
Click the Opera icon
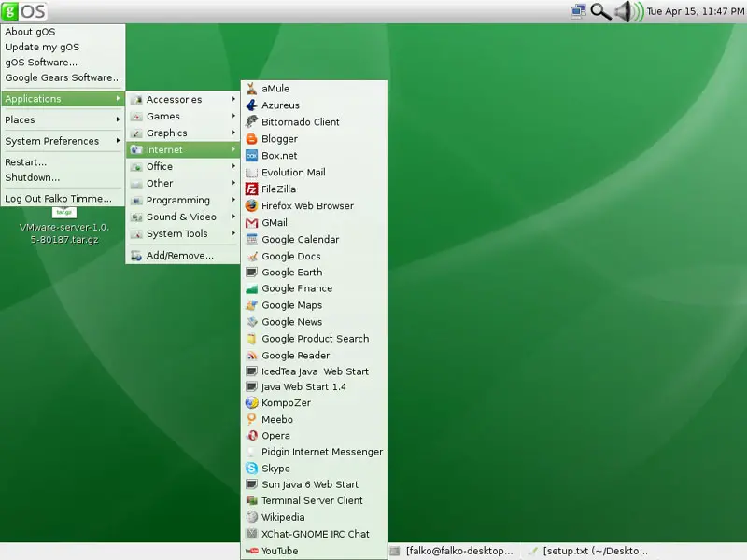point(251,435)
